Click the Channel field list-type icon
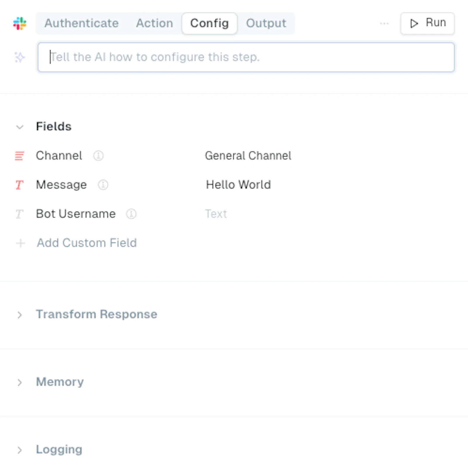The height and width of the screenshot is (476, 468). 20,156
